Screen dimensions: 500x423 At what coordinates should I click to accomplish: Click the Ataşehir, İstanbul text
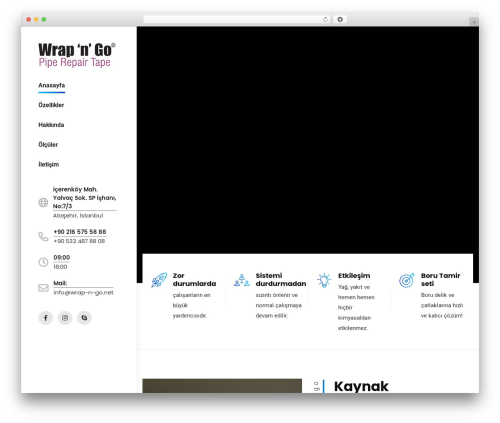coord(78,216)
